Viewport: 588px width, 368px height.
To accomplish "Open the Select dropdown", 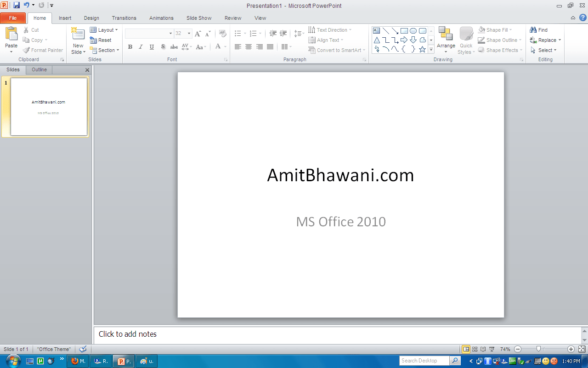I will click(x=543, y=50).
